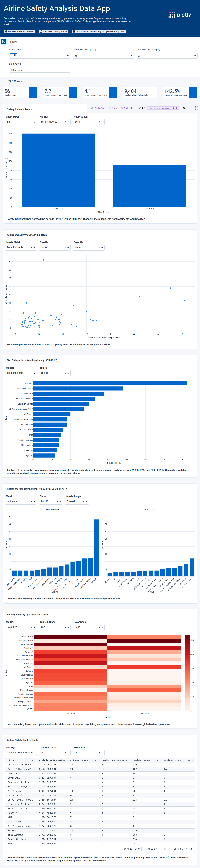This screenshot has height=868, width=200.
Task: Click the Total Fatalities 9,404 card
Action: coord(140,92)
